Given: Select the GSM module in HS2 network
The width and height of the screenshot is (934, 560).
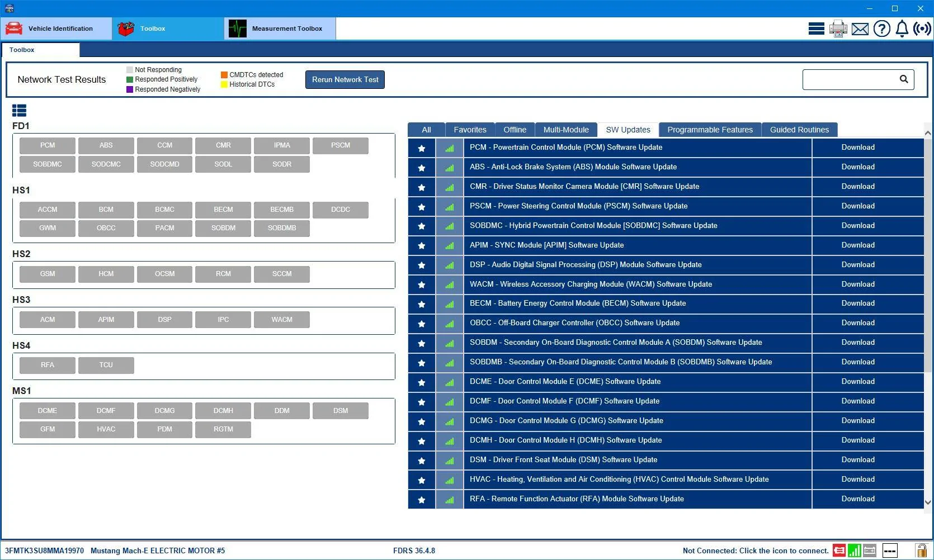Looking at the screenshot, I should click(x=48, y=274).
